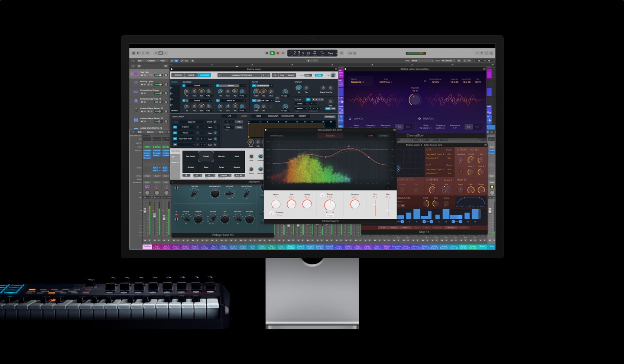Open the SEQUENCER modulation tab in Alchemy

pos(273,116)
